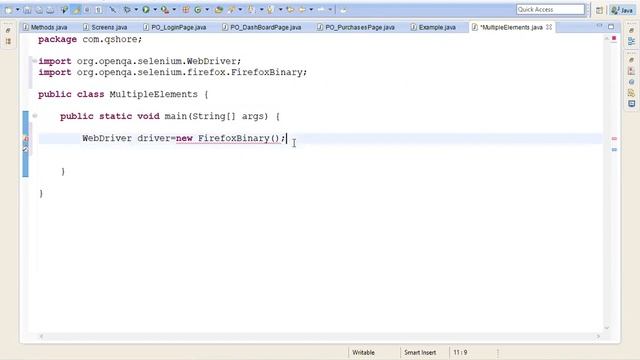
Task: Click the editor horizontal scrollbar
Action: click(320, 336)
